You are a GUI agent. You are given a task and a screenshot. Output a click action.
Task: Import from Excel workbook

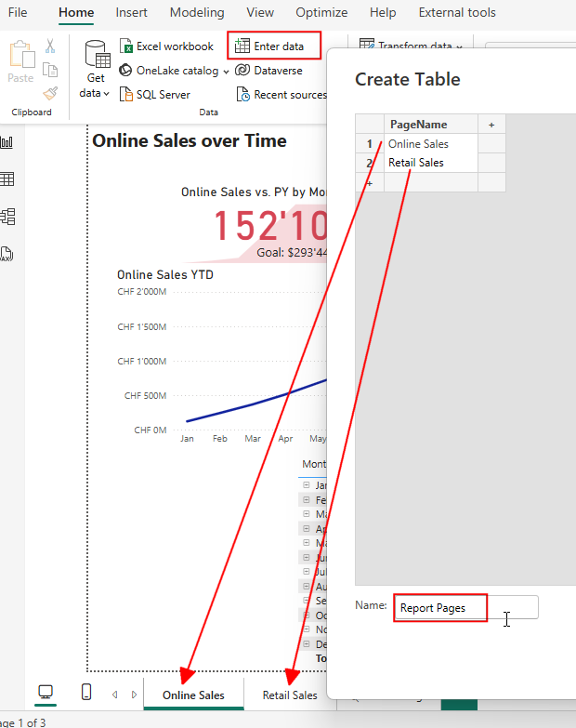(x=166, y=46)
